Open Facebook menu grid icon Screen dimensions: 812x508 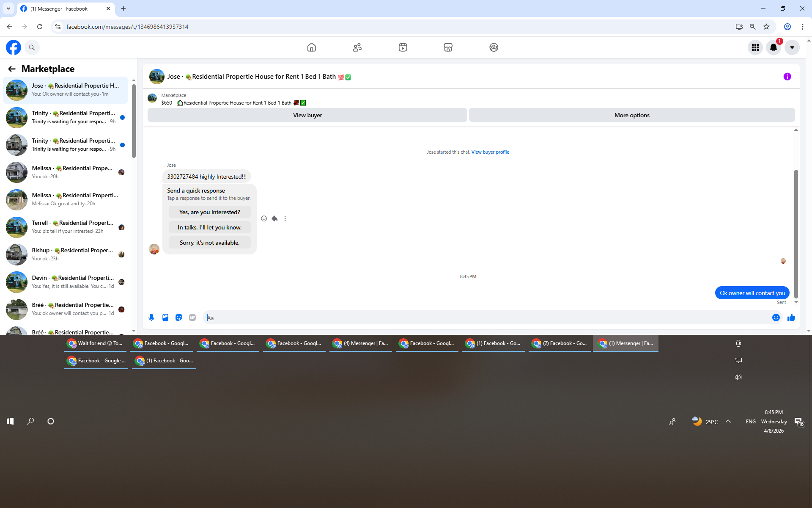(x=755, y=47)
